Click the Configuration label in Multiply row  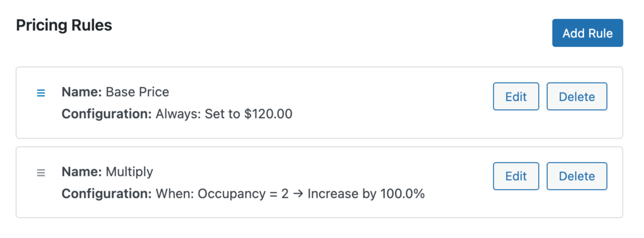coord(106,194)
